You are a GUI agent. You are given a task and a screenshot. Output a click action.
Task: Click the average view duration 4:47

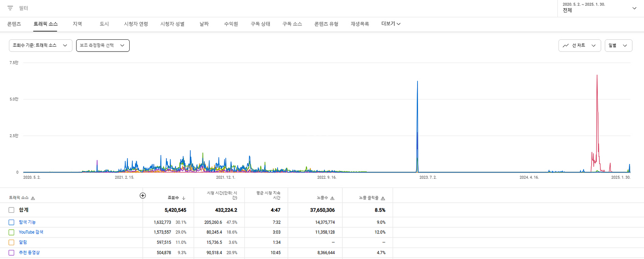click(x=275, y=210)
